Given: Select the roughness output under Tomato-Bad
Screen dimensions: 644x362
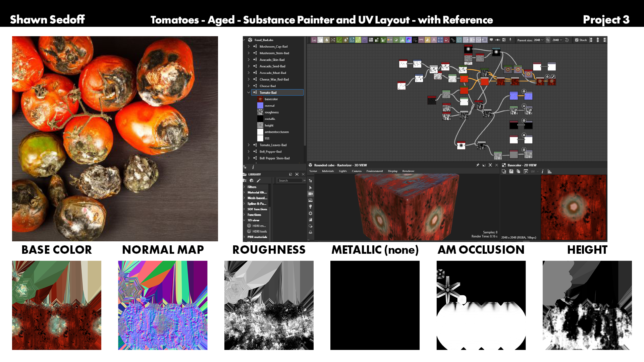Looking at the screenshot, I should coord(272,112).
